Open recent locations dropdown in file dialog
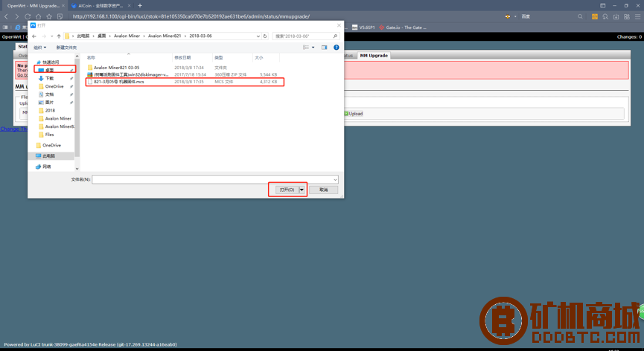Viewport: 644px width, 351px height. (52, 36)
